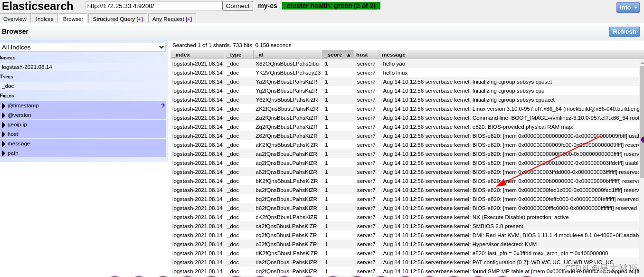Open the 'BIOS-provided physical RAM map' row

(x=405, y=127)
